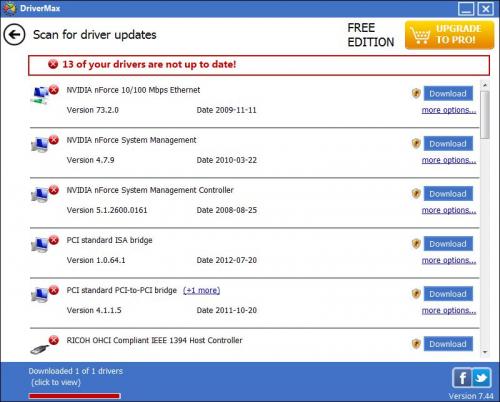This screenshot has width=500, height=402.
Task: Open the Facebook share icon
Action: (x=462, y=378)
